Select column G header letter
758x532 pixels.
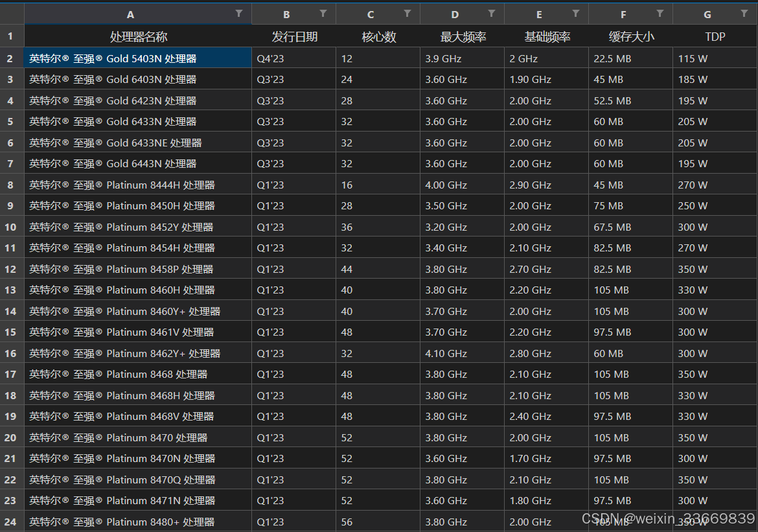pyautogui.click(x=707, y=14)
